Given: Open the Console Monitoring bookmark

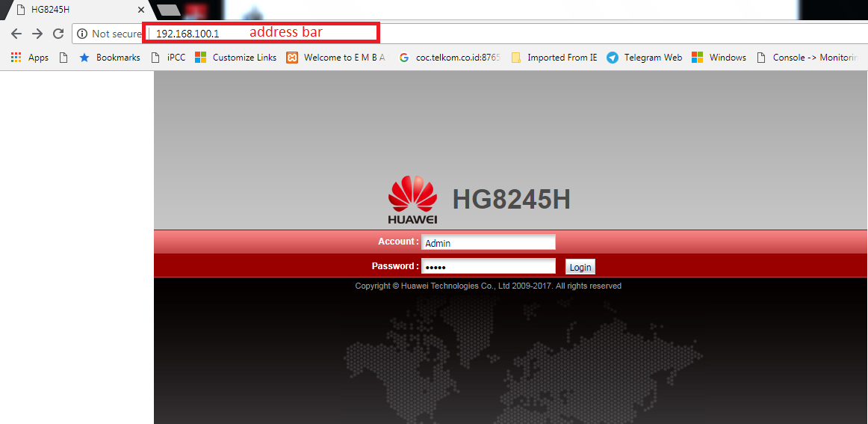Looking at the screenshot, I should (807, 57).
